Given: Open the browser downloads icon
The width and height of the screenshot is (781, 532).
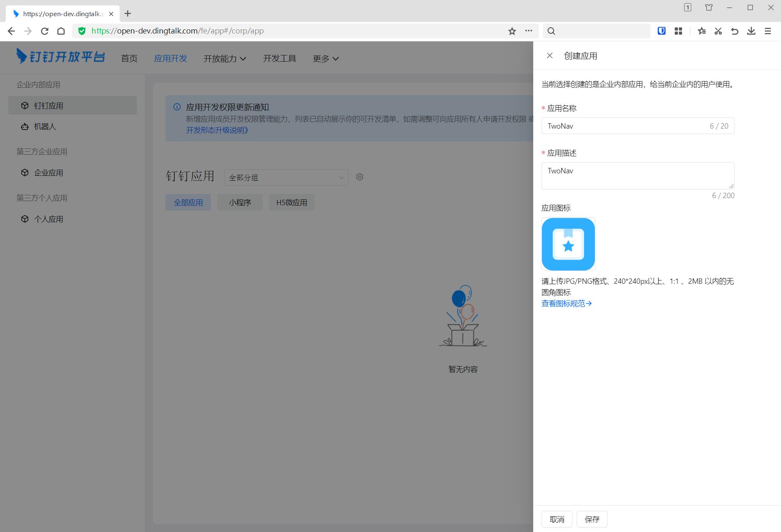Looking at the screenshot, I should coord(751,31).
